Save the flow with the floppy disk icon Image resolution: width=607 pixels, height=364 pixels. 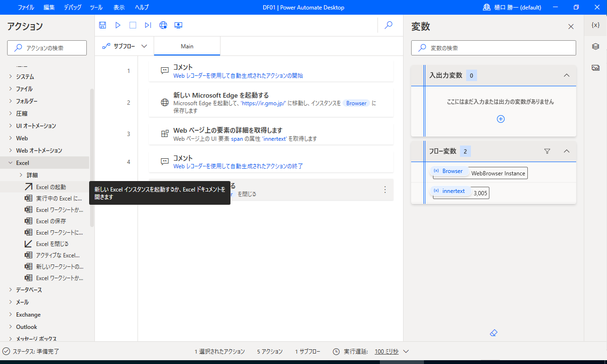click(x=102, y=25)
